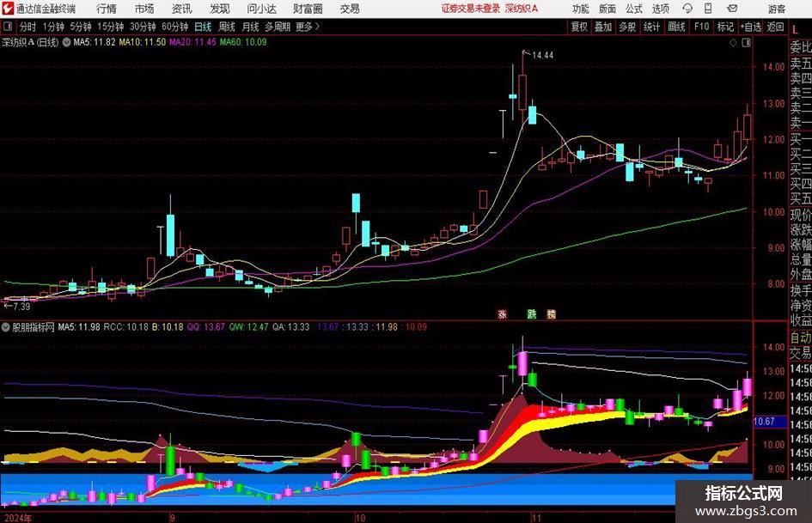Open the 资讯 menu

click(x=182, y=9)
